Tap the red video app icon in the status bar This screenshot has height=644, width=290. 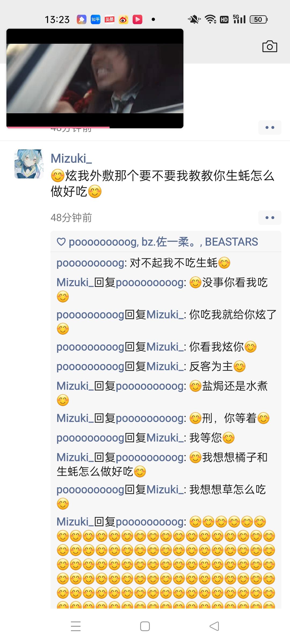coord(137,19)
